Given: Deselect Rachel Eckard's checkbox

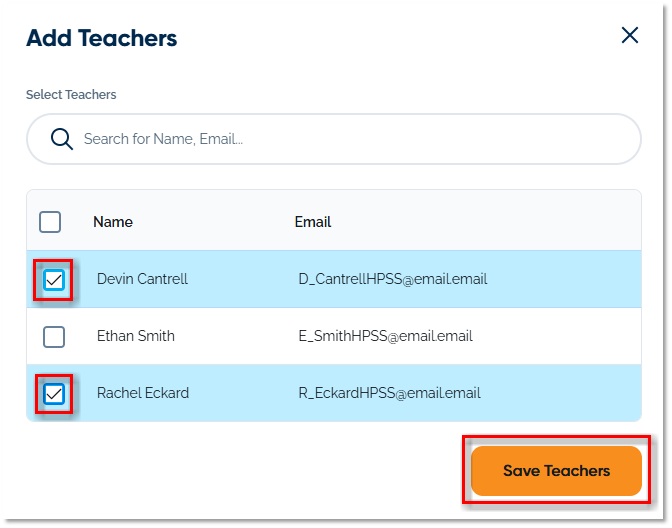Looking at the screenshot, I should 54,394.
